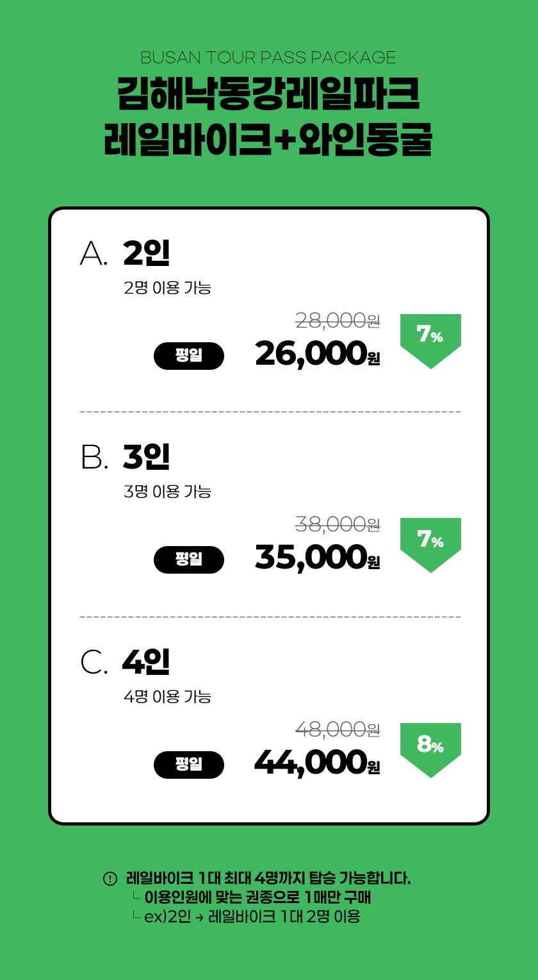The width and height of the screenshot is (538, 980).
Task: Select the C. 4인 option heading
Action: point(126,662)
